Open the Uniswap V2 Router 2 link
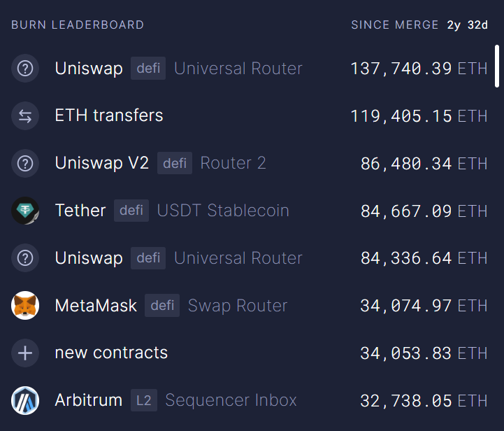Screen dimensions: 504x431 (x=233, y=163)
